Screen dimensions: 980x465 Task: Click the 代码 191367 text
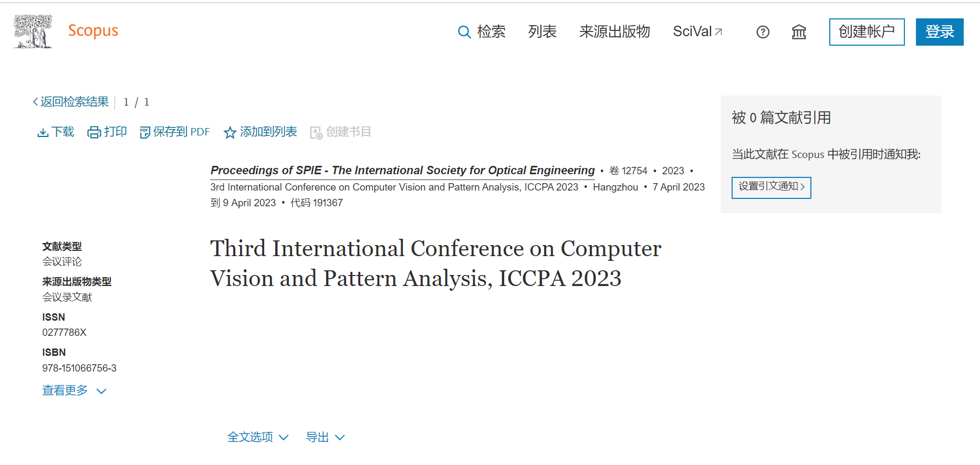click(x=316, y=203)
